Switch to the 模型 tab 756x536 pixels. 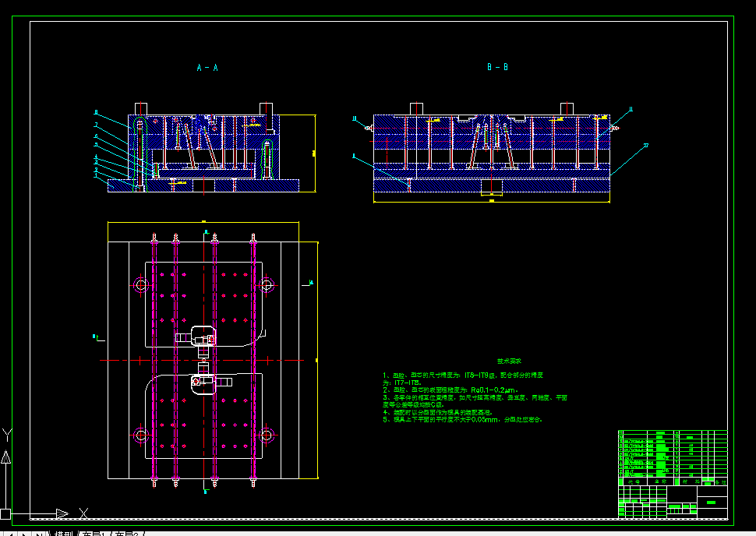point(64,534)
